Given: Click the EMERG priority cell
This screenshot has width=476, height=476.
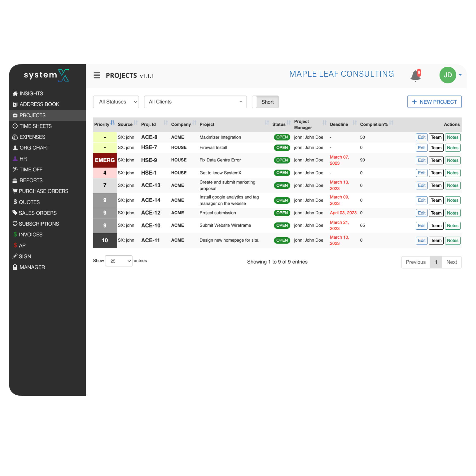Looking at the screenshot, I should 105,160.
